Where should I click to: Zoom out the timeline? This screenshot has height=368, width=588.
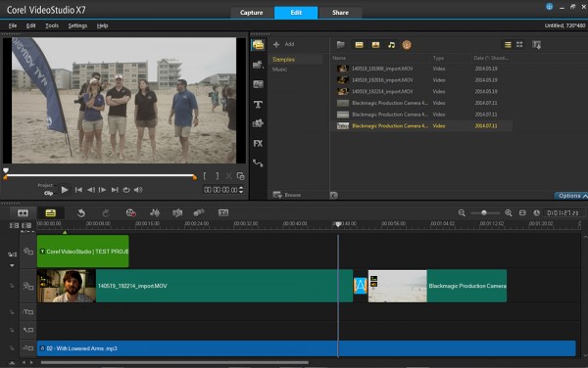[x=462, y=213]
